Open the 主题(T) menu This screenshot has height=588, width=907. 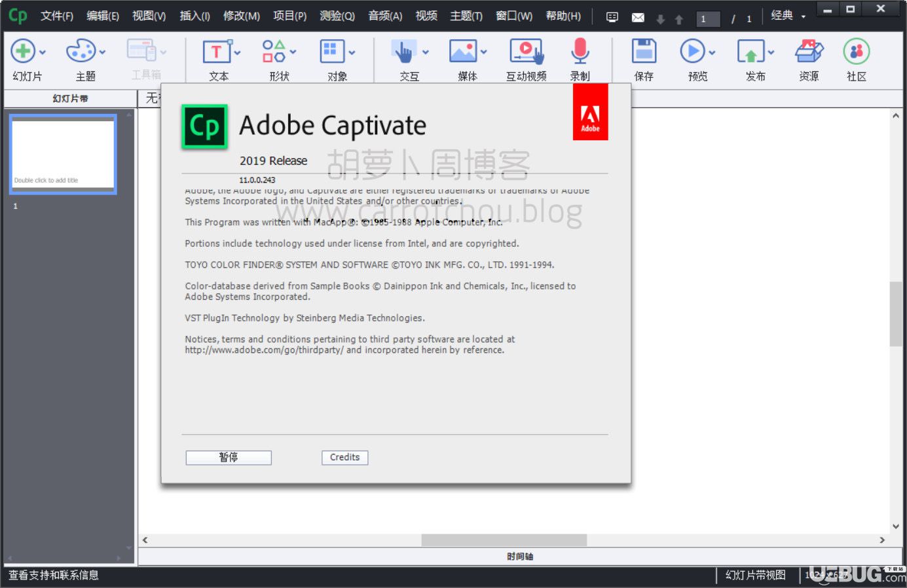click(x=466, y=16)
